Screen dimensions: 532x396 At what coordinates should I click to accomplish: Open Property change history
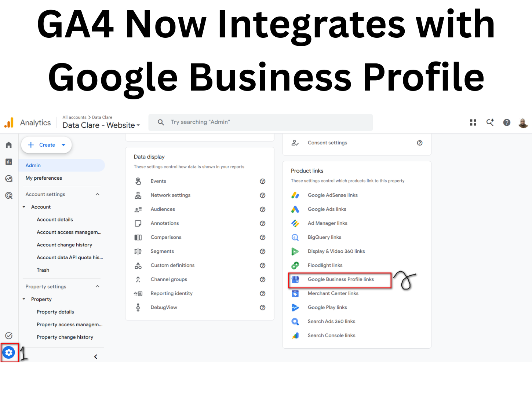click(65, 337)
